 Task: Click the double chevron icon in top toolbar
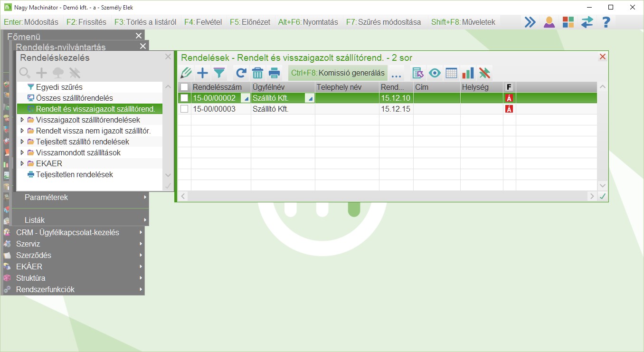[530, 22]
